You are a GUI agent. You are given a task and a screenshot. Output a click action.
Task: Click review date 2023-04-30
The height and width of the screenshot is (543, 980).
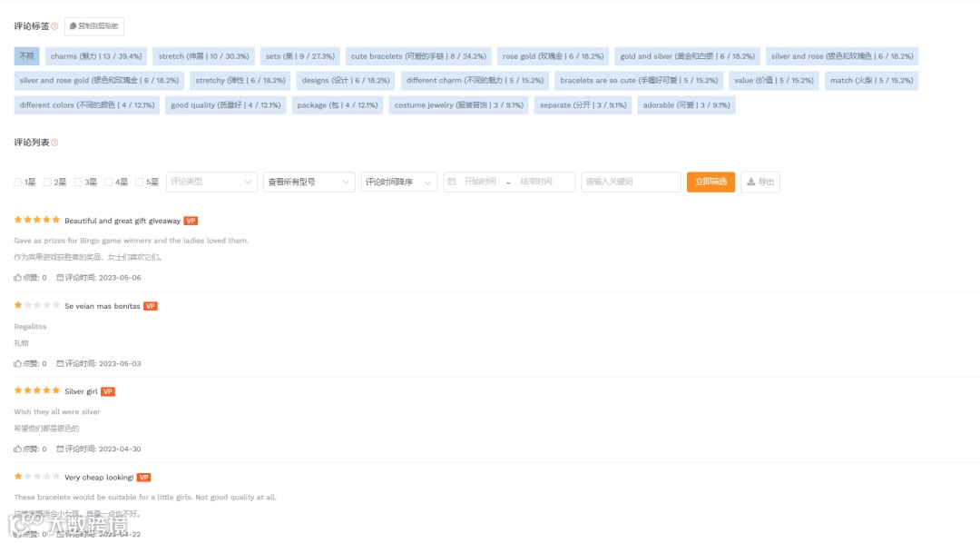(120, 449)
